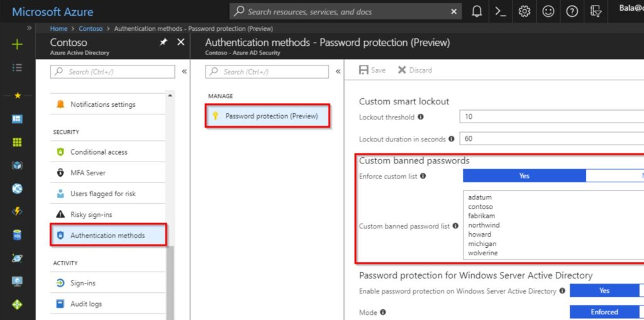Select Password protection (Preview) item

(267, 116)
